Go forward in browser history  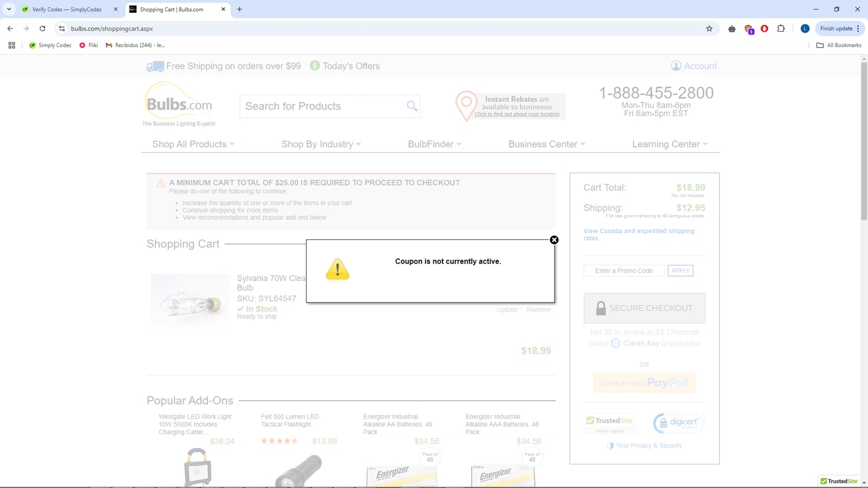[26, 28]
